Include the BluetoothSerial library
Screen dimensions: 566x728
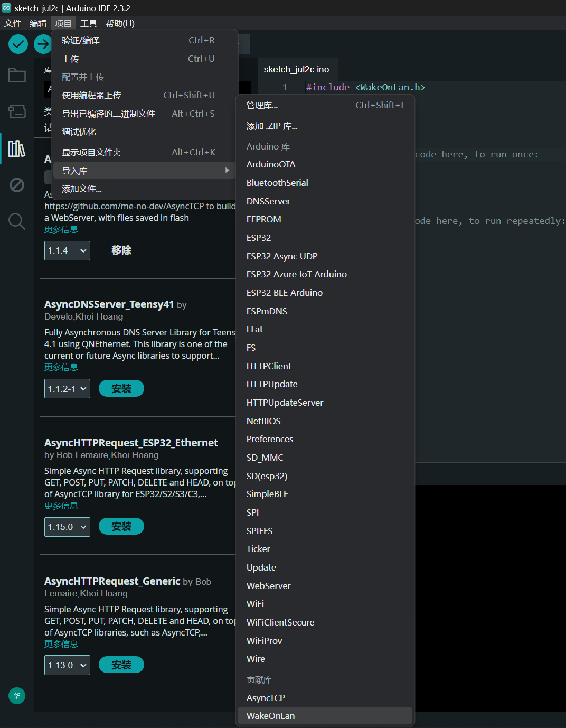coord(325,183)
